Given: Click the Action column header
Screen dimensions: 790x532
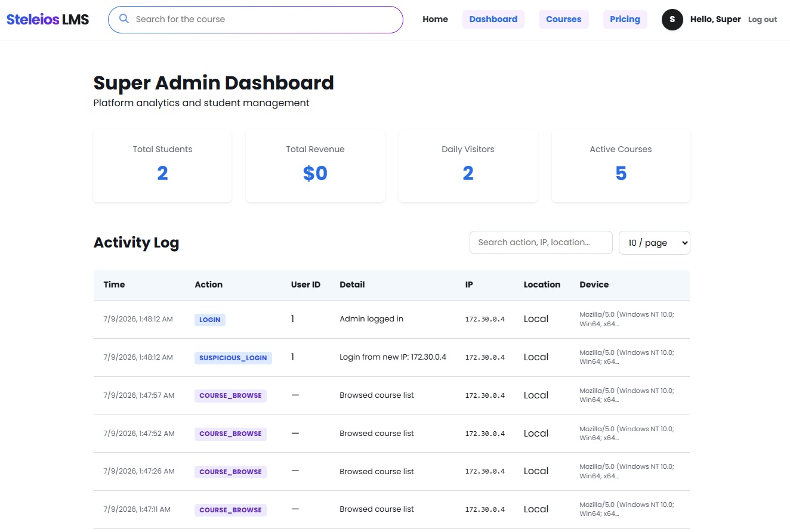Looking at the screenshot, I should [208, 284].
